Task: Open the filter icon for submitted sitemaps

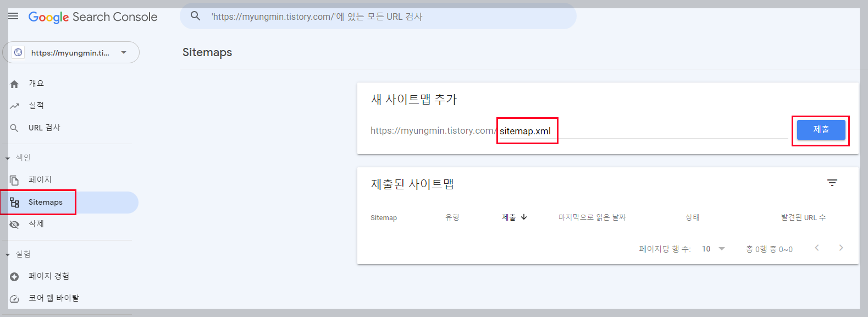Action: pyautogui.click(x=832, y=183)
